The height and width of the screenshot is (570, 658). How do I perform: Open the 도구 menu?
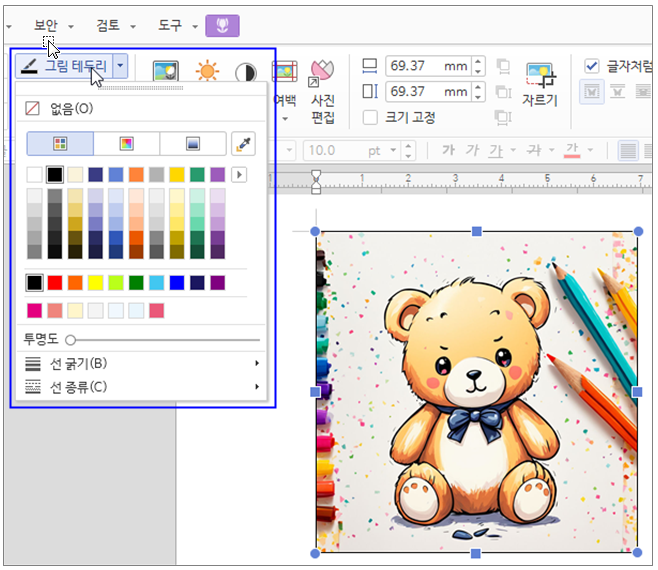pyautogui.click(x=170, y=26)
